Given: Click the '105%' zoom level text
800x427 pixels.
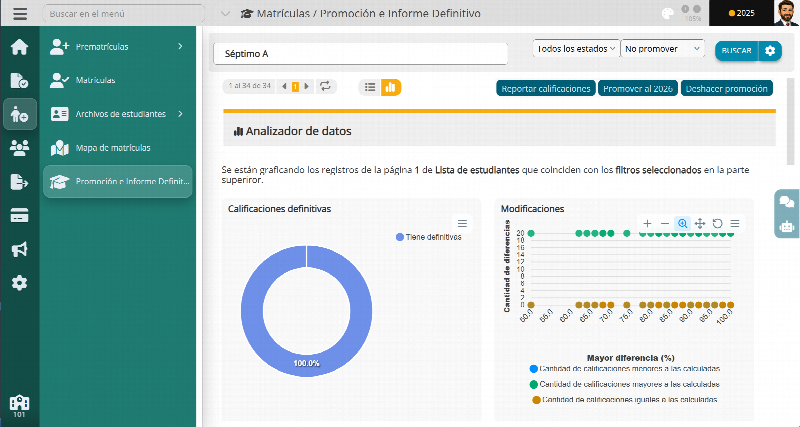Looking at the screenshot, I should click(x=693, y=19).
